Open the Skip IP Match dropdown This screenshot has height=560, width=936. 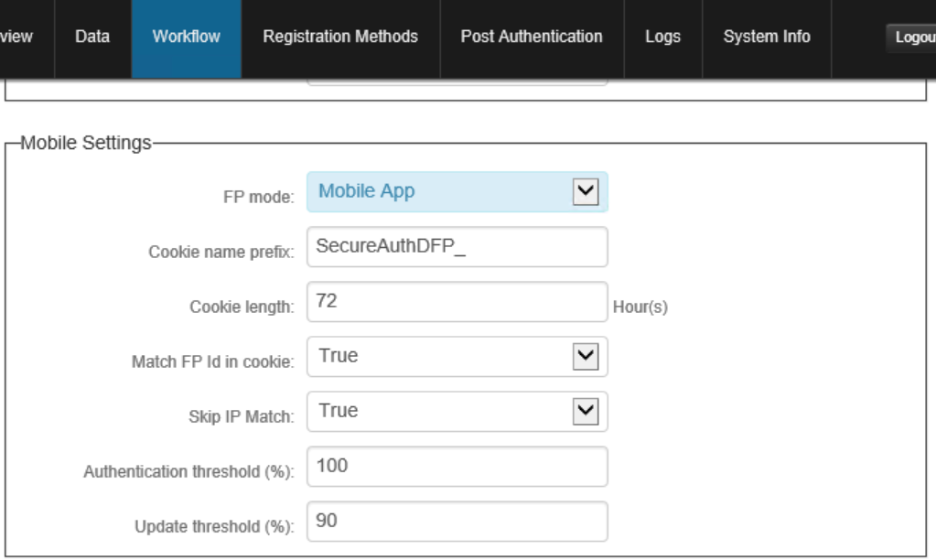[x=457, y=412]
